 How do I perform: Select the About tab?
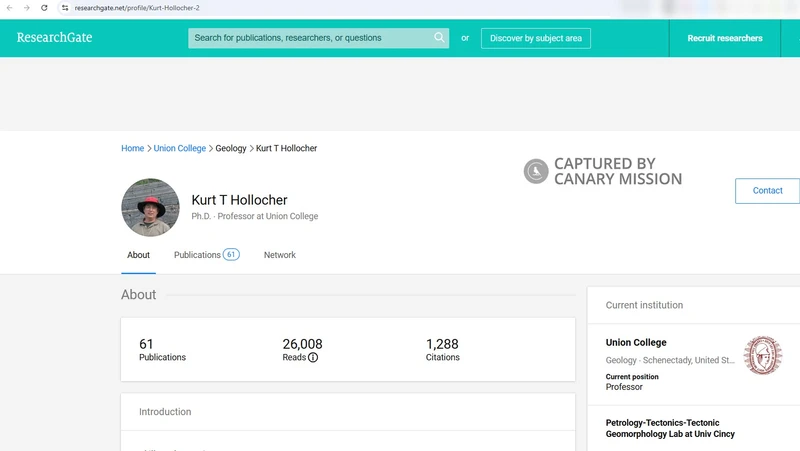coord(138,255)
